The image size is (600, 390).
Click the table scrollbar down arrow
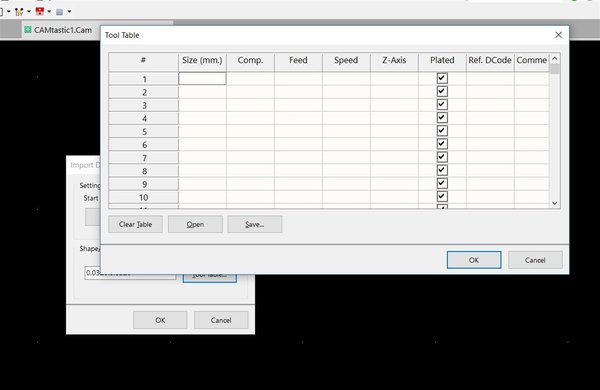[554, 203]
